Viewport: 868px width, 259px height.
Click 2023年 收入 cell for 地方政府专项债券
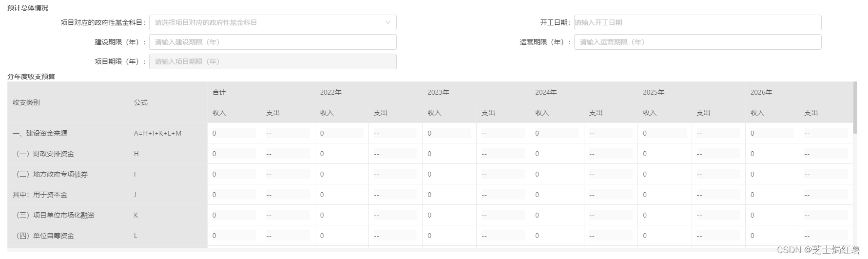click(x=449, y=174)
